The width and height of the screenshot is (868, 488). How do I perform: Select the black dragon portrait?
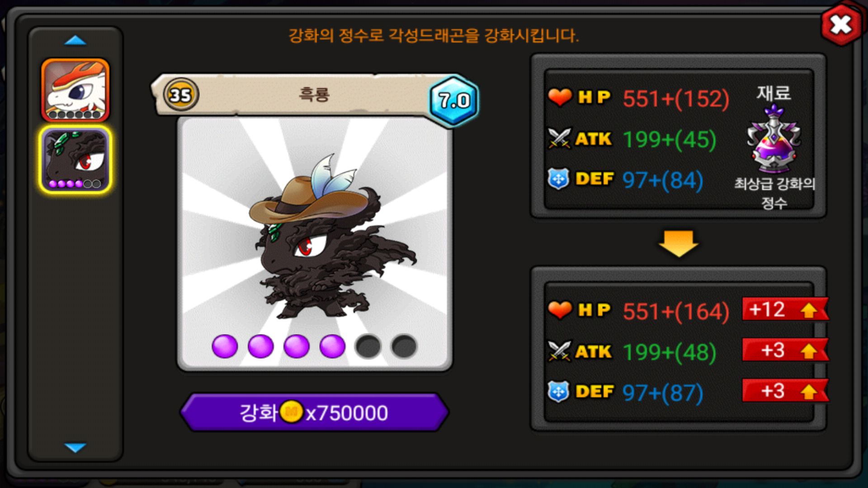(75, 160)
